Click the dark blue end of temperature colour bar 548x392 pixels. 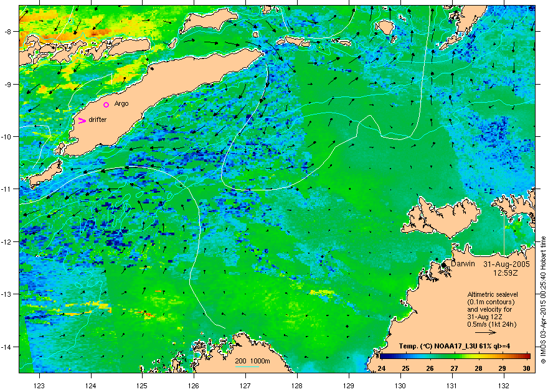(383, 357)
